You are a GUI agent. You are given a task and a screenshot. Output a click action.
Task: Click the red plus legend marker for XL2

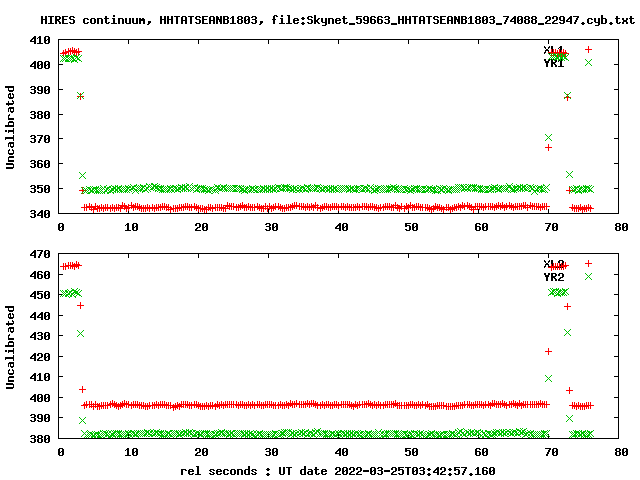point(588,263)
